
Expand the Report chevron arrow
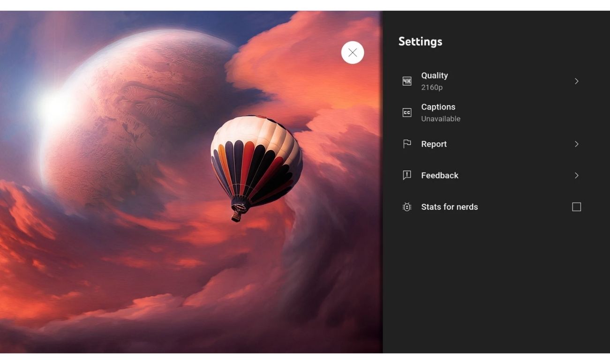point(576,144)
